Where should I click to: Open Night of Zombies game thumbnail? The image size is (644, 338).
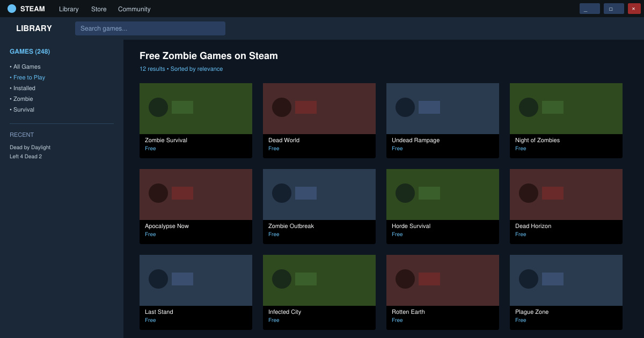tap(566, 108)
